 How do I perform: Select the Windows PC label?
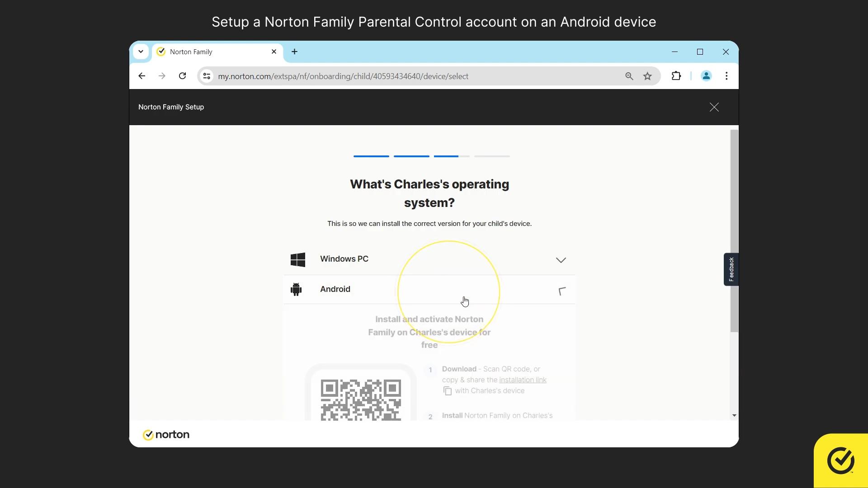pos(344,259)
